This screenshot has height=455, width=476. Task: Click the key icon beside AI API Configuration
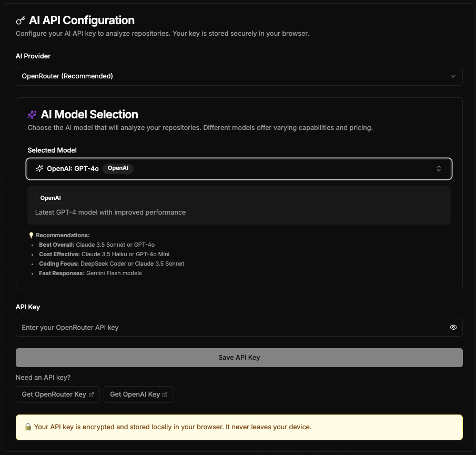20,20
